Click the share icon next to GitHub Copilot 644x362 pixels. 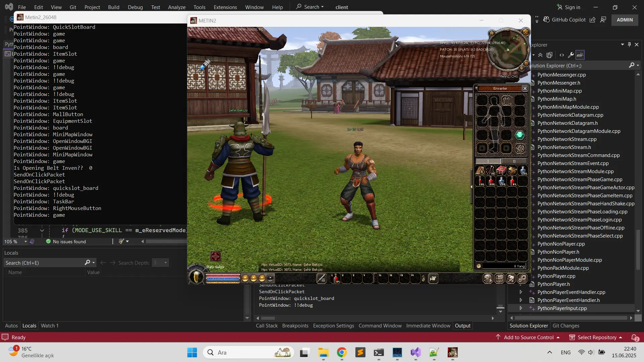click(x=593, y=20)
